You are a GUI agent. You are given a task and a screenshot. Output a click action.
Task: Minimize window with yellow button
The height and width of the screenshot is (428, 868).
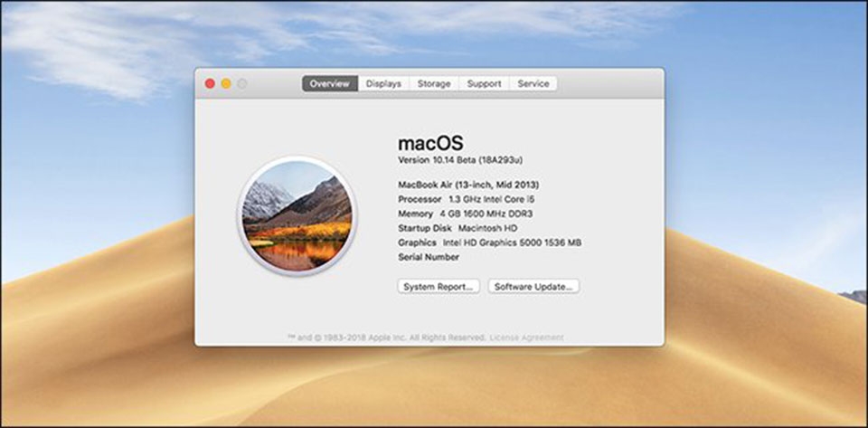pyautogui.click(x=226, y=83)
